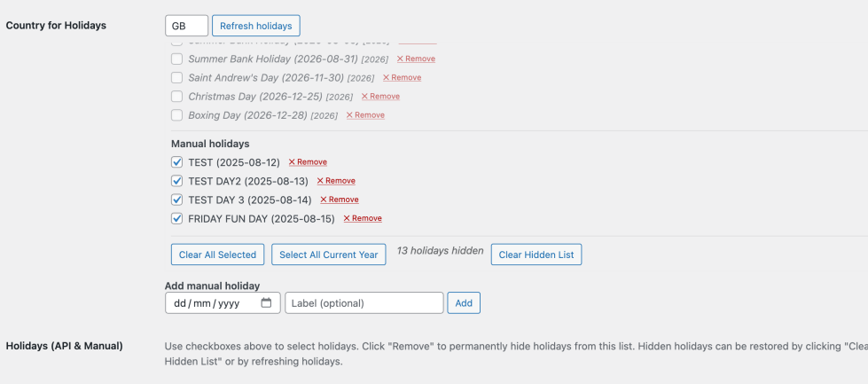
Task: Remove Christmas Day 2026 from list
Action: pos(379,97)
